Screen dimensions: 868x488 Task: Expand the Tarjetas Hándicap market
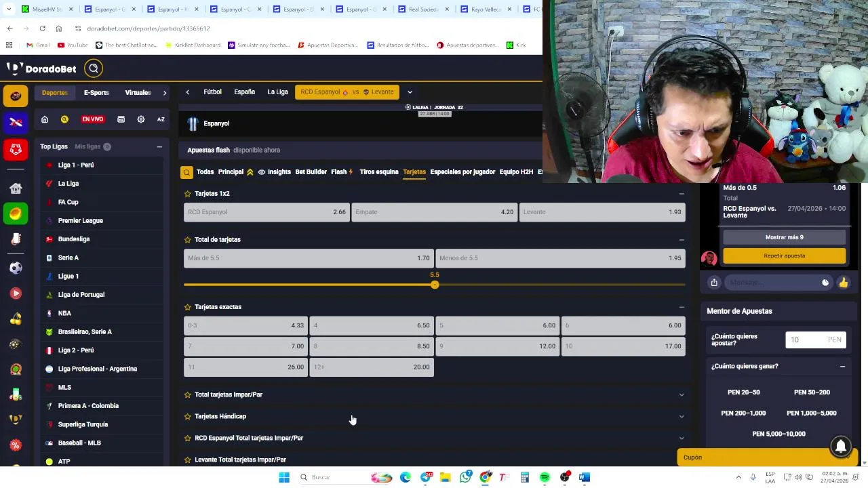(x=682, y=416)
